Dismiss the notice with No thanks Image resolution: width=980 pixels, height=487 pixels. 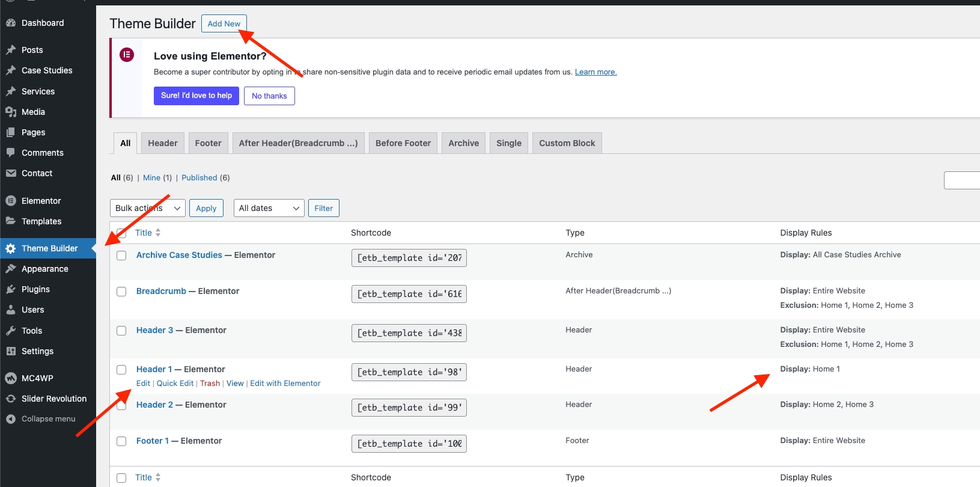point(269,96)
